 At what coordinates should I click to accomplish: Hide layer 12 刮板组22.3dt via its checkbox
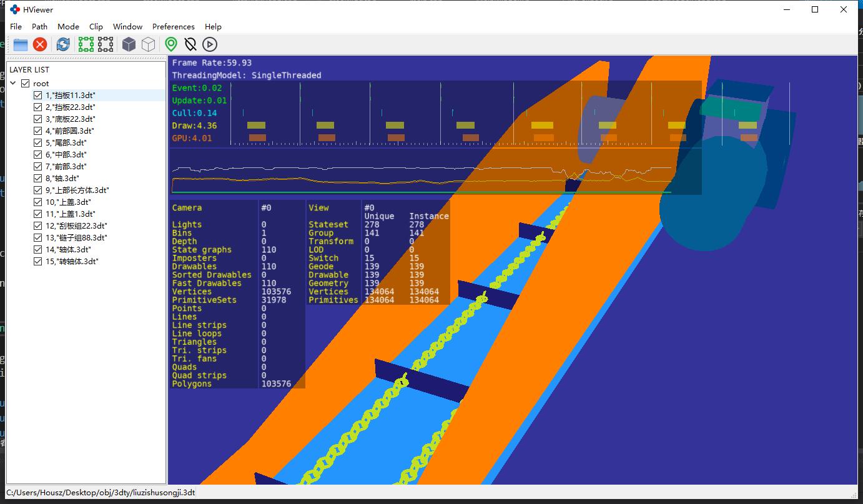coord(38,225)
